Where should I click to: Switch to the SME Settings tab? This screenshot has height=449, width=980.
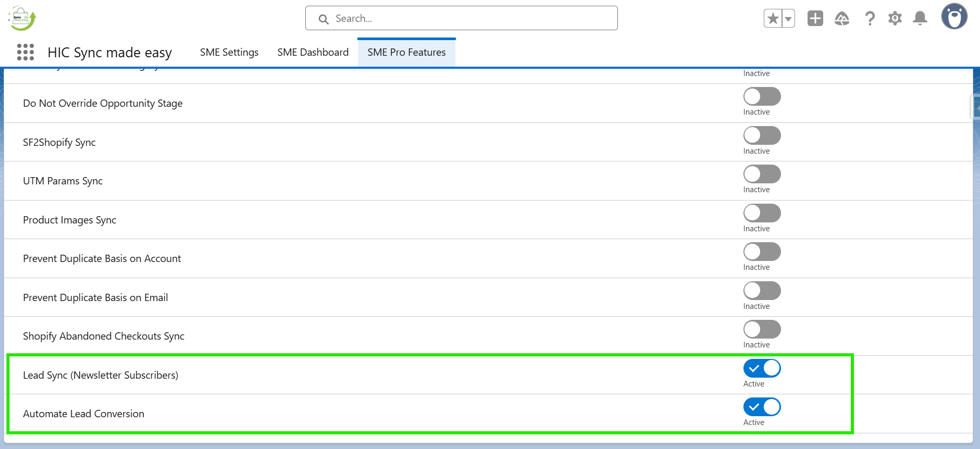(229, 52)
